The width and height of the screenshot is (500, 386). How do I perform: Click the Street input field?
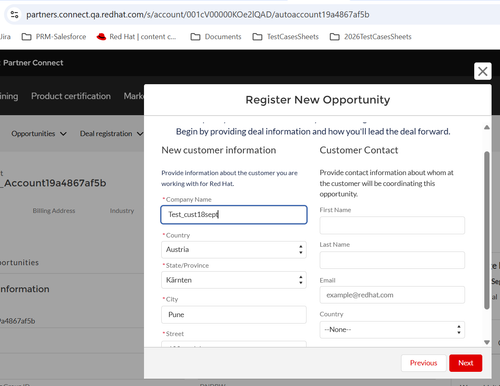234,344
